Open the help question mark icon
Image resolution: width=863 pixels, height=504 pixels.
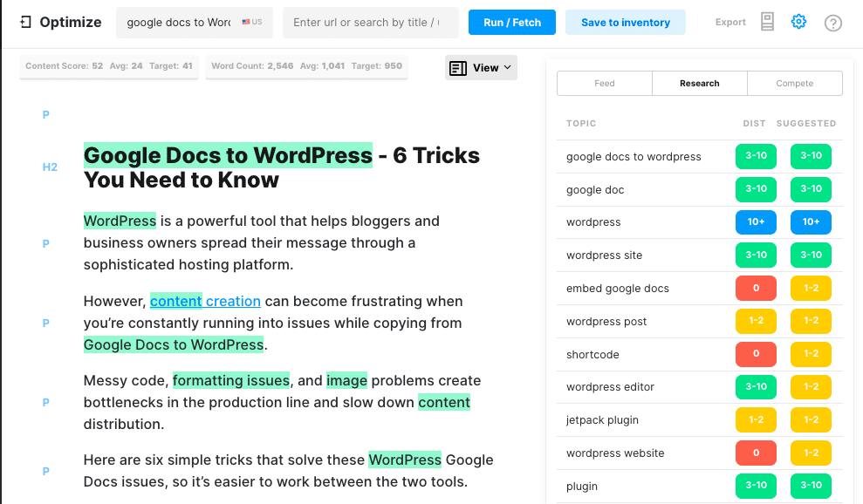pyautogui.click(x=832, y=24)
